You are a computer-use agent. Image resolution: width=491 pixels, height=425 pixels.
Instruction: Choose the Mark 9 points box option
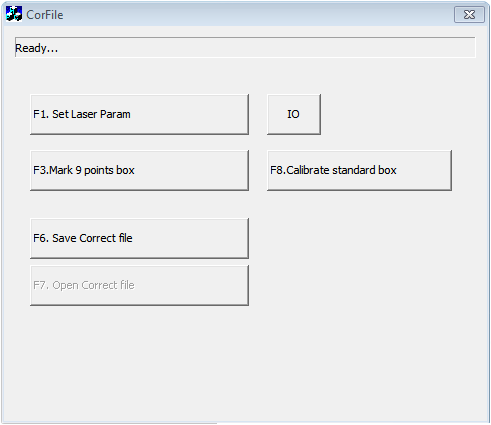click(x=139, y=170)
